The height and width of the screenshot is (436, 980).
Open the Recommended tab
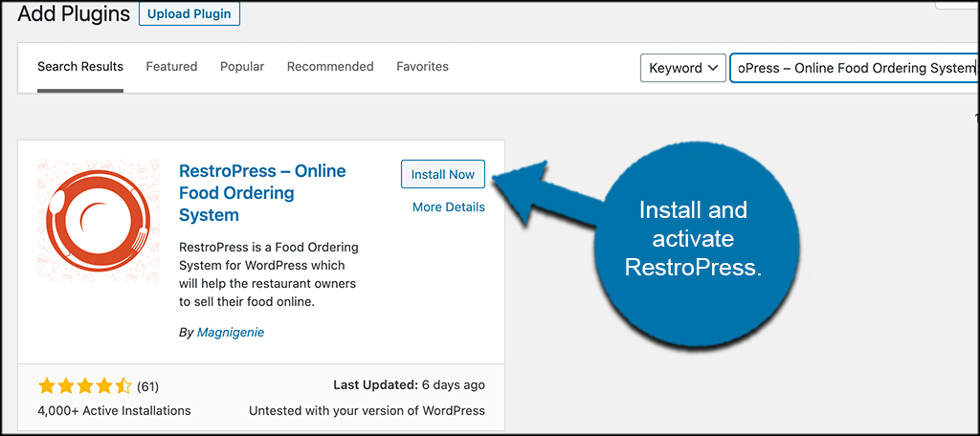point(330,67)
